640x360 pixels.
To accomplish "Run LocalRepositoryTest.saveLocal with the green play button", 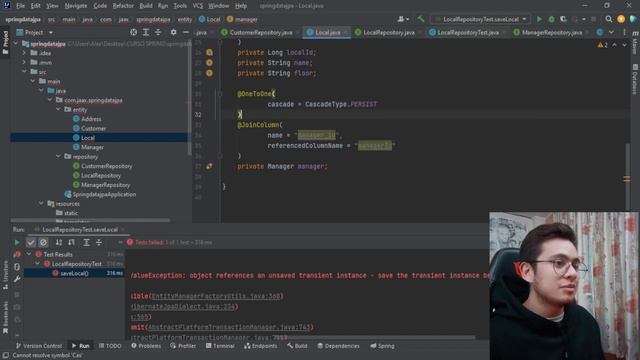I will point(539,19).
